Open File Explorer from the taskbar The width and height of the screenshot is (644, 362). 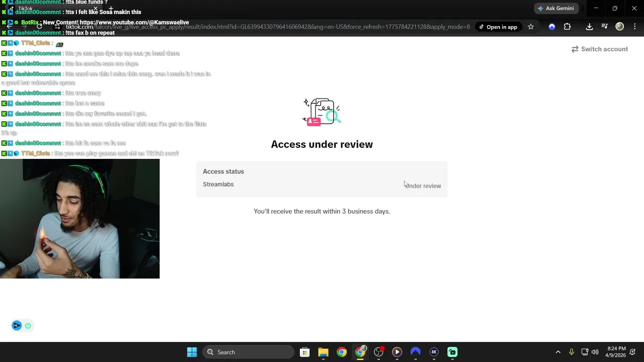[x=323, y=352]
